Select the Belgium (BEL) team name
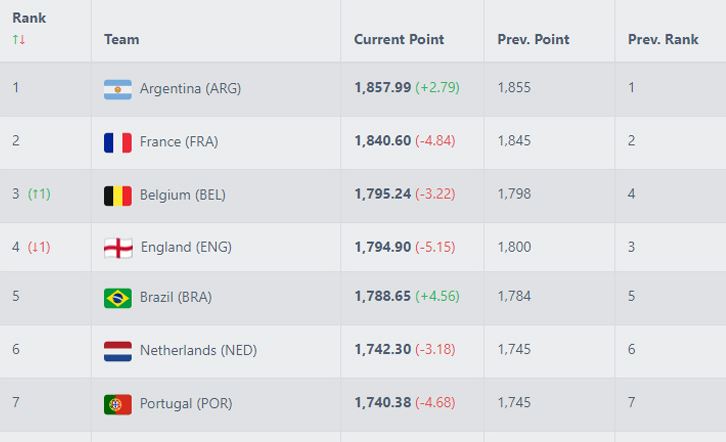The width and height of the screenshot is (726, 442). coord(183,195)
